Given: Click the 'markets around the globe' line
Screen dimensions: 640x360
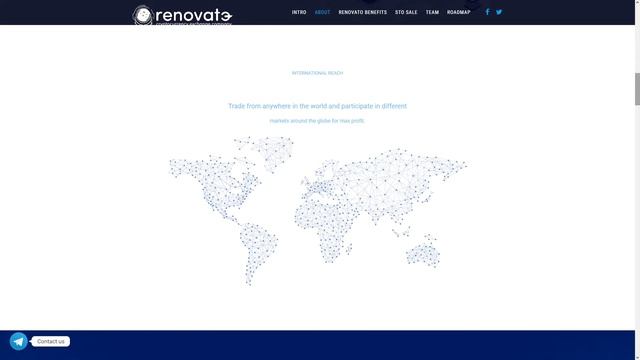Looking at the screenshot, I should [x=317, y=121].
